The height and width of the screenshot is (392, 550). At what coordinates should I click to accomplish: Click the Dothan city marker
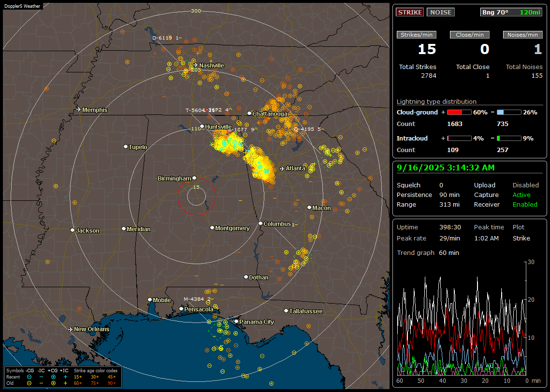pyautogui.click(x=246, y=277)
